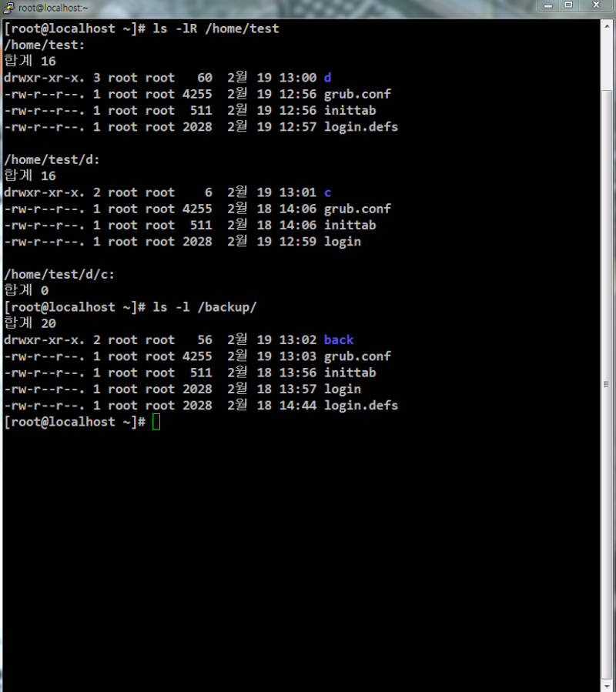Click inittab dated 18 14:06
The width and height of the screenshot is (616, 692).
[x=350, y=225]
